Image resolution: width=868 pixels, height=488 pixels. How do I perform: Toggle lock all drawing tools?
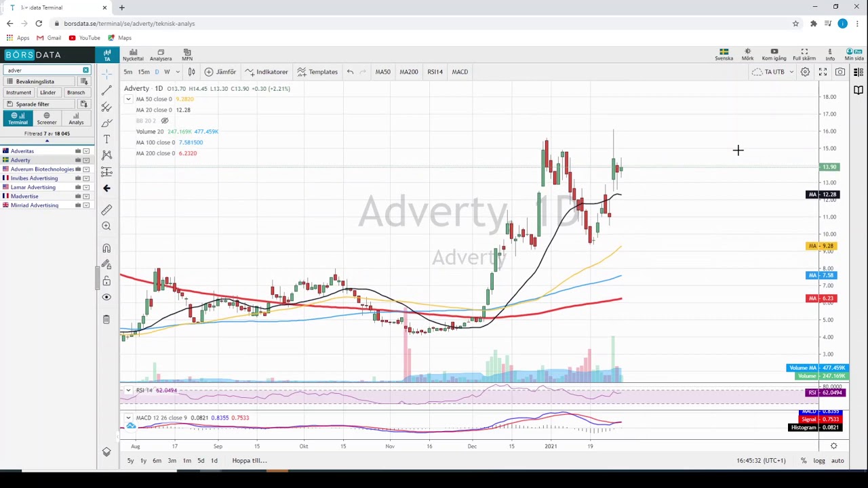106,281
